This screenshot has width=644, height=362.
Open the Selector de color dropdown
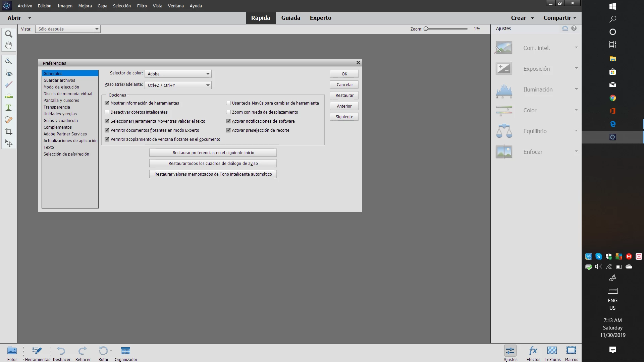pyautogui.click(x=178, y=74)
